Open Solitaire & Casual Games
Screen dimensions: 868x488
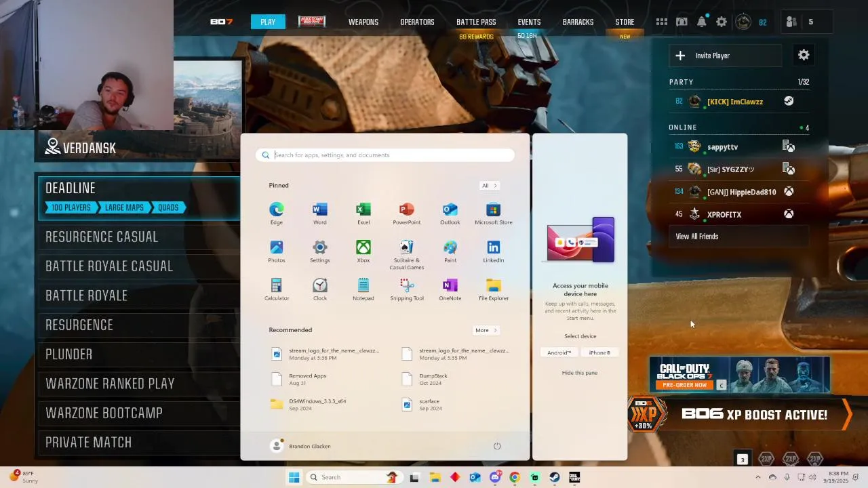point(407,254)
